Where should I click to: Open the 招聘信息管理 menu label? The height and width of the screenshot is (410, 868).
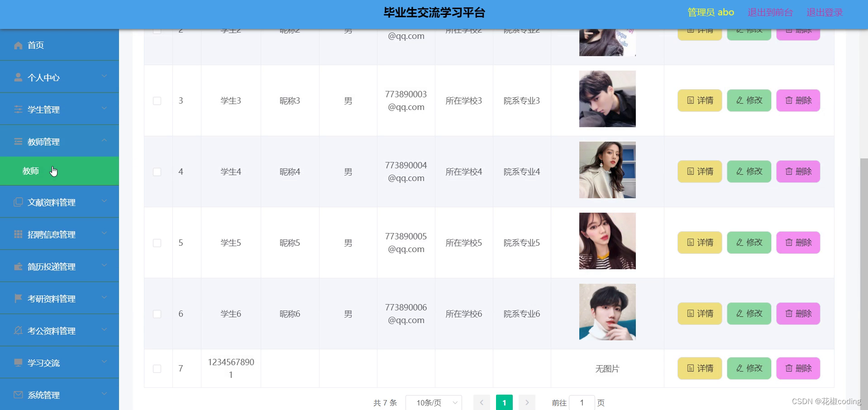[x=52, y=234]
